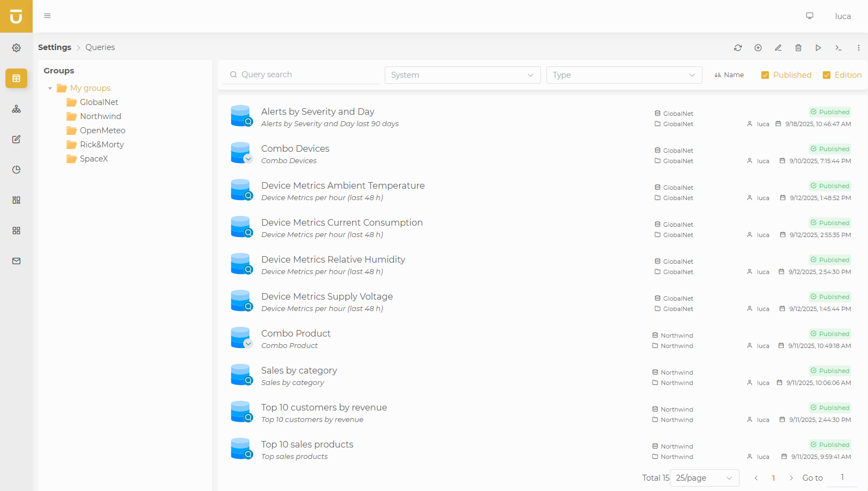Open the mail icon in left sidebar
This screenshot has width=868, height=491.
tap(16, 261)
